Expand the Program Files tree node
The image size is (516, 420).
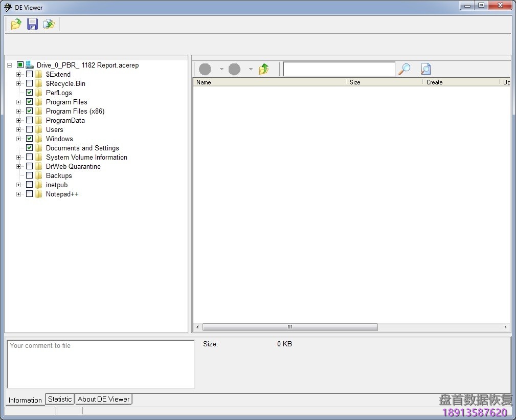[x=18, y=102]
